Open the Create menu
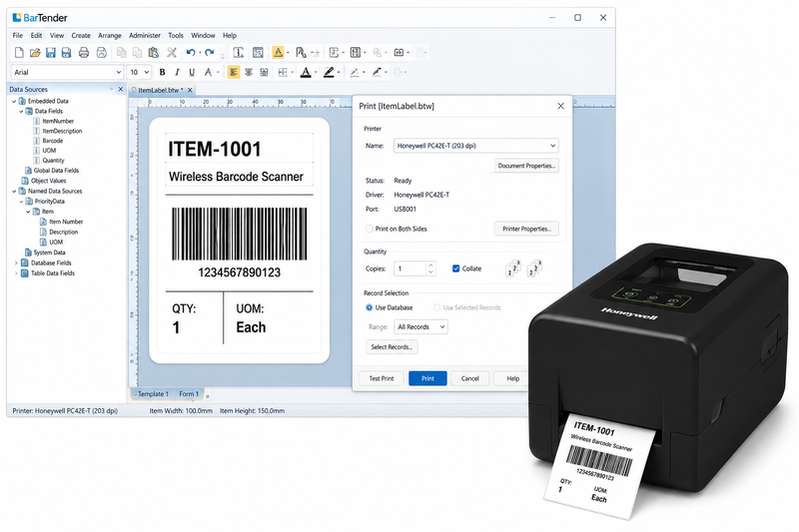 coord(81,35)
